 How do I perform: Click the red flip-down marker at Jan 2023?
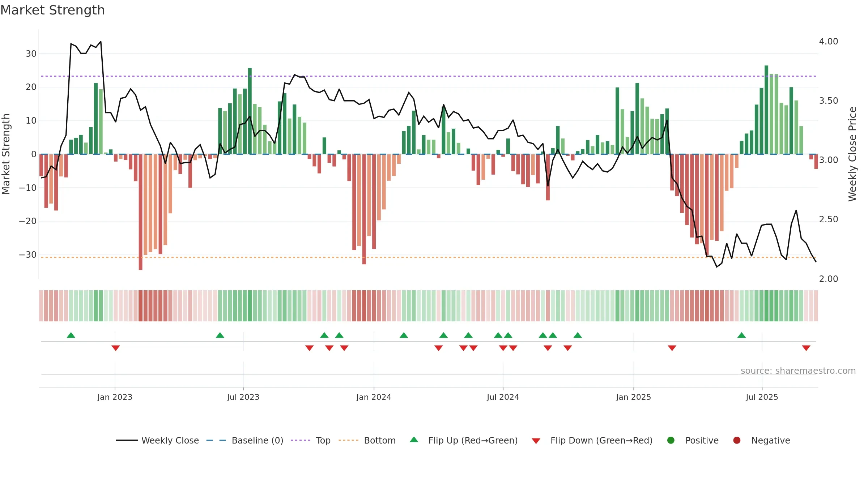(116, 348)
